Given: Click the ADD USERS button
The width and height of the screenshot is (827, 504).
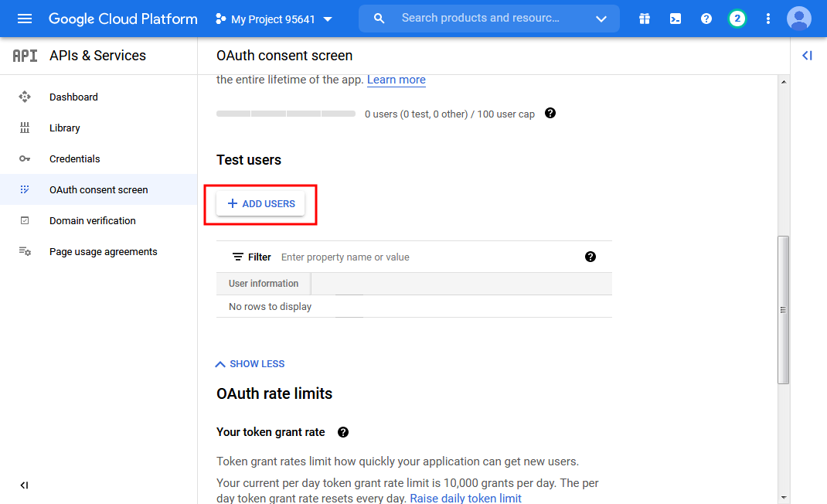Looking at the screenshot, I should 260,204.
